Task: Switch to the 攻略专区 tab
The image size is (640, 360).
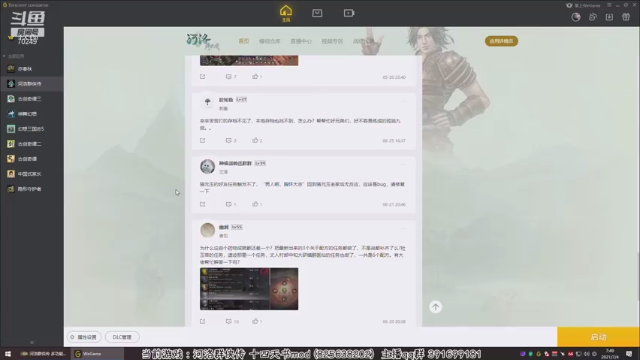Action: coord(332,41)
